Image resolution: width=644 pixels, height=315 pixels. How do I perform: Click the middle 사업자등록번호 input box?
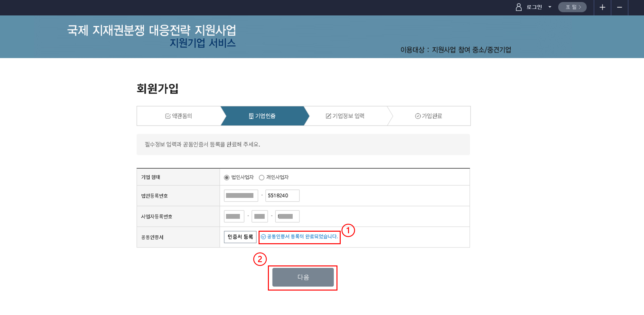[260, 216]
